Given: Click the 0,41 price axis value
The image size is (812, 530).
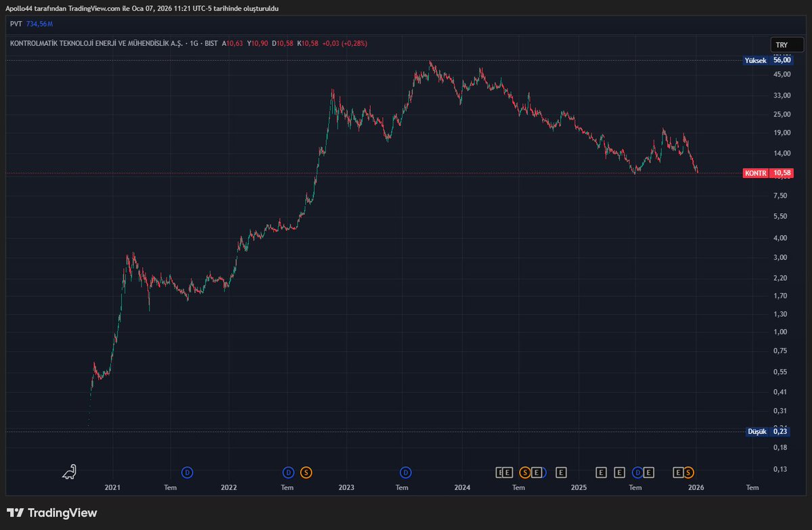Looking at the screenshot, I should [x=782, y=392].
